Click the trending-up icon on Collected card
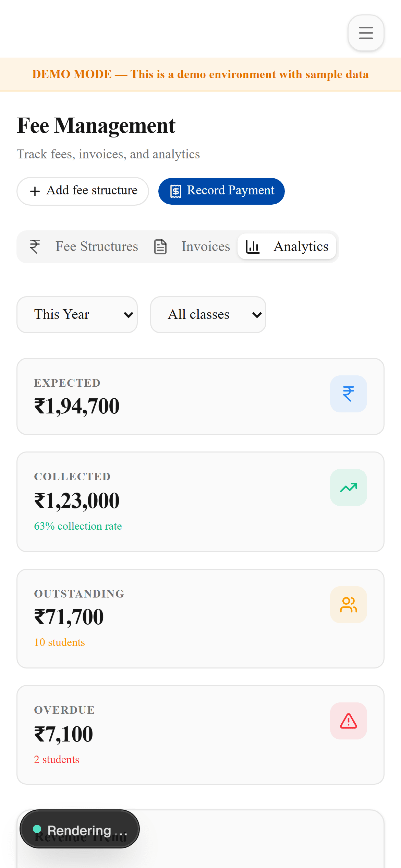The height and width of the screenshot is (868, 401). coord(348,487)
